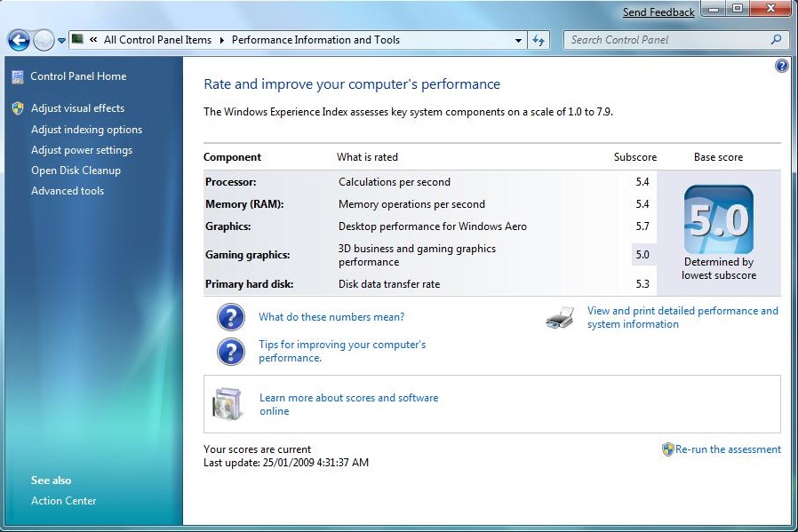Screen dimensions: 798x532
Task: Click the Primary hard disk subscore 5.3
Action: coord(642,284)
